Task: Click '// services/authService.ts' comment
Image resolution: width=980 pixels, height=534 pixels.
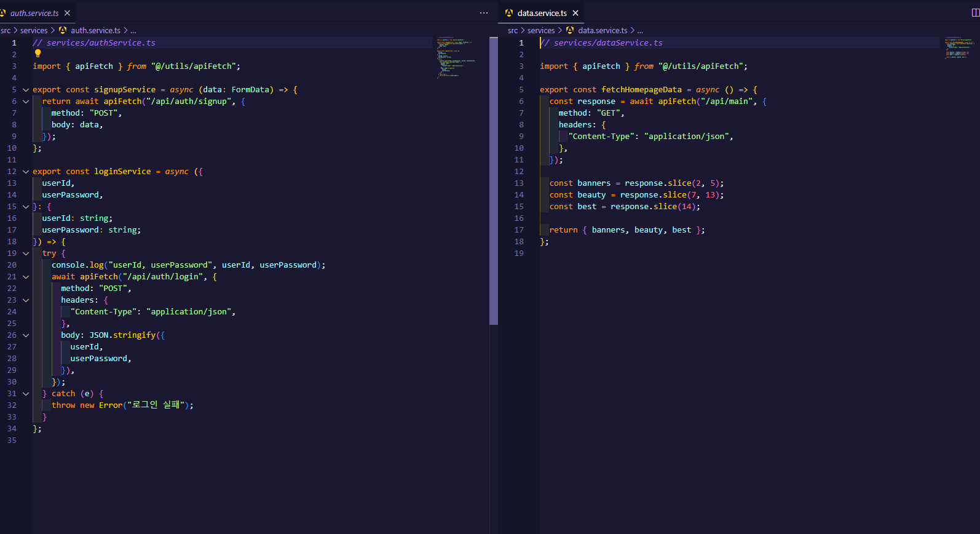Action: tap(94, 43)
